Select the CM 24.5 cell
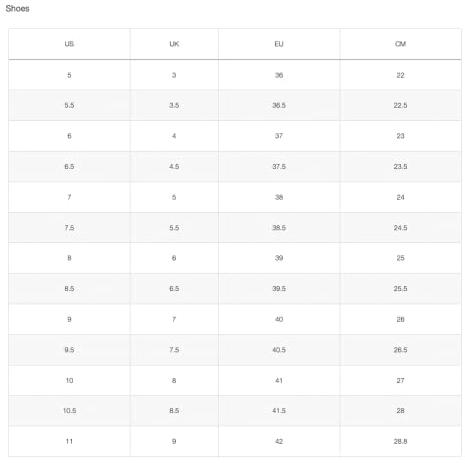 coord(400,228)
